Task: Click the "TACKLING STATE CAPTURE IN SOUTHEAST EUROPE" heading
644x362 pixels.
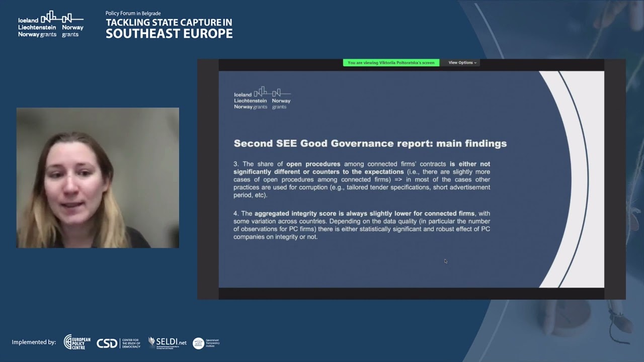Action: 169,28
